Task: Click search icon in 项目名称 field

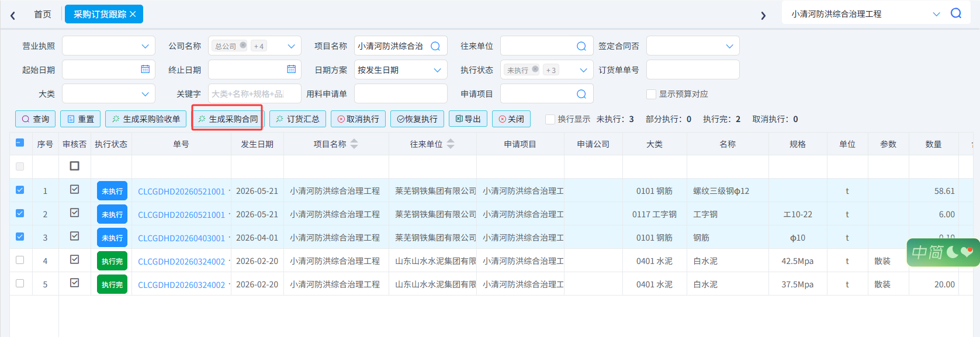Action: pos(435,46)
